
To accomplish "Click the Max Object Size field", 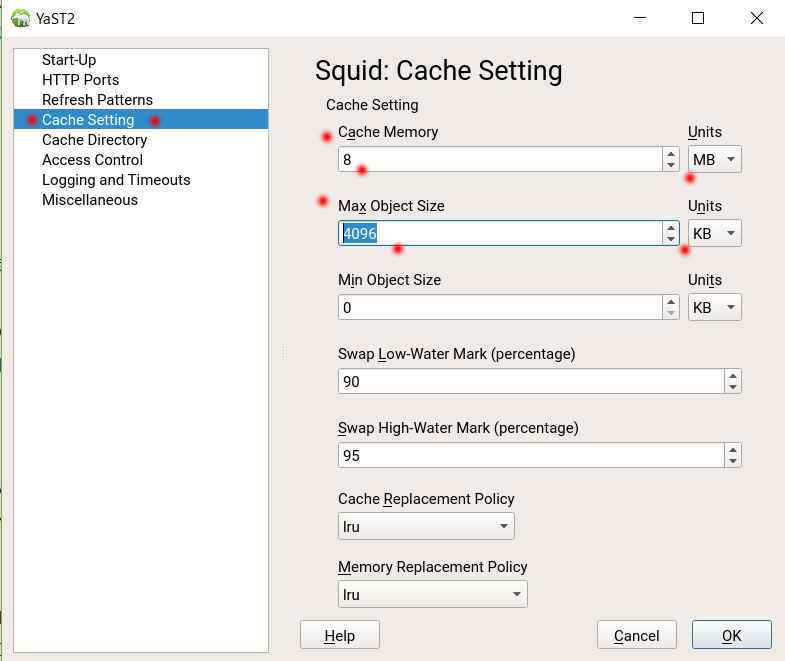I will 500,233.
